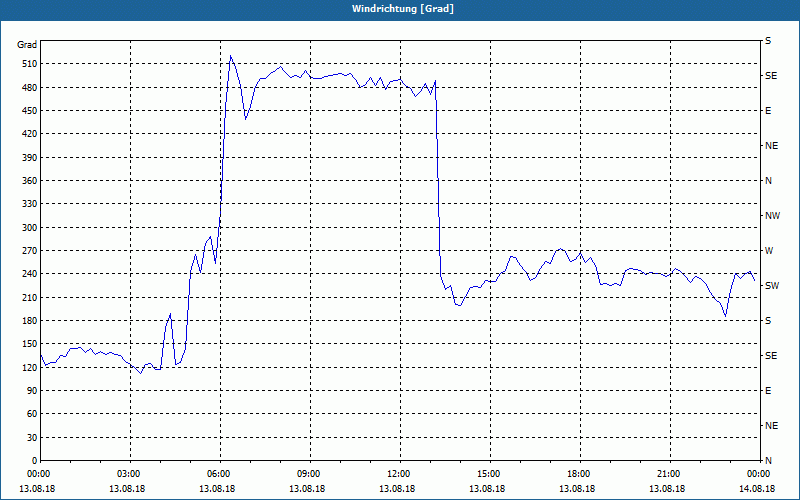Select the 240 degree axis label
Screen dimensions: 800x500
(30, 274)
